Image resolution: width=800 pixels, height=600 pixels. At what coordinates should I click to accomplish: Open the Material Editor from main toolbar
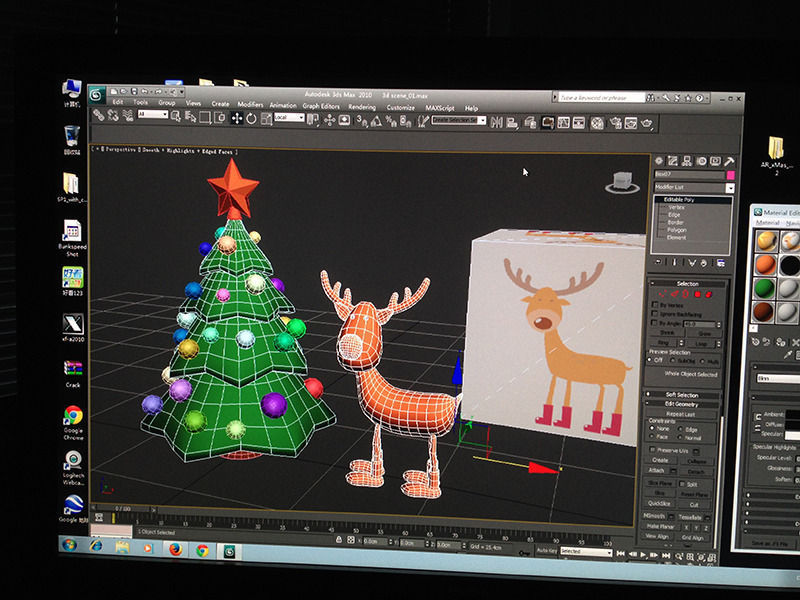click(597, 123)
